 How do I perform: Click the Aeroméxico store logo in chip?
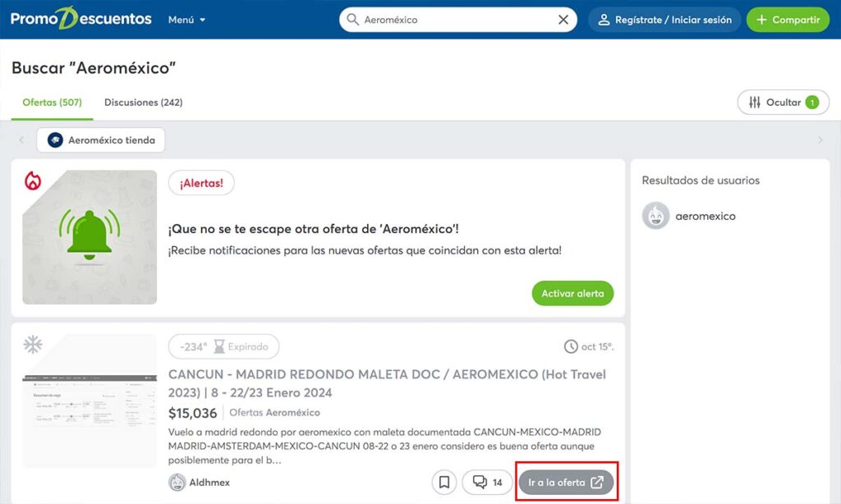[x=55, y=140]
